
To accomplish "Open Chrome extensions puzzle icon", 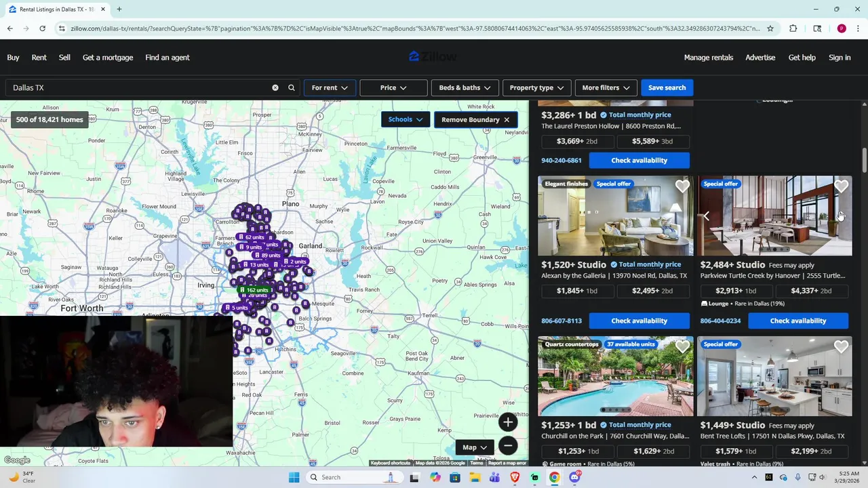I will pyautogui.click(x=793, y=28).
